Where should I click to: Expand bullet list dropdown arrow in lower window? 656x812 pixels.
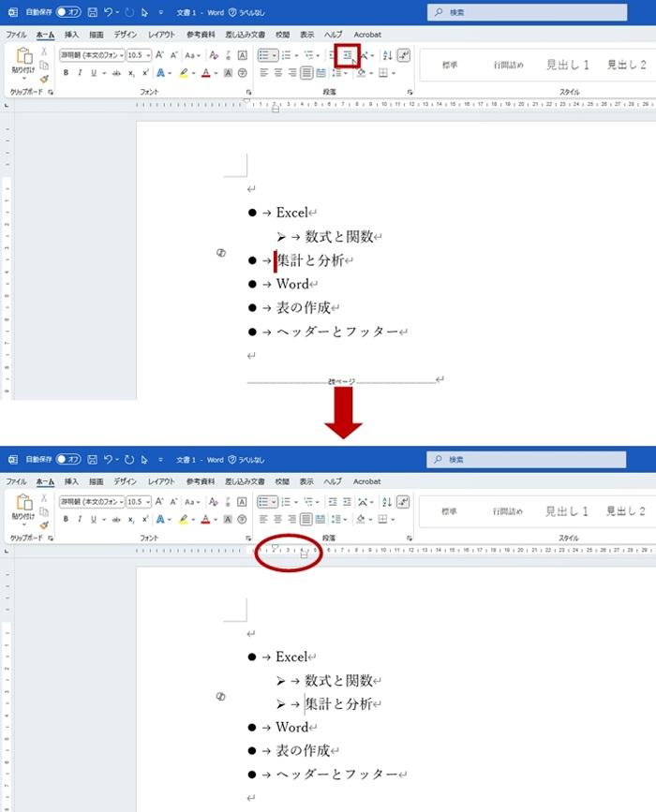(275, 501)
